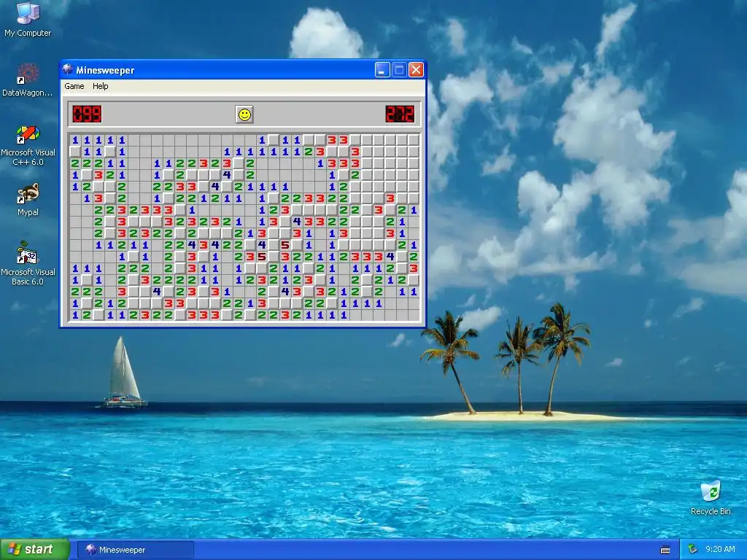Click the leftmost 4 on the minefield

156,292
